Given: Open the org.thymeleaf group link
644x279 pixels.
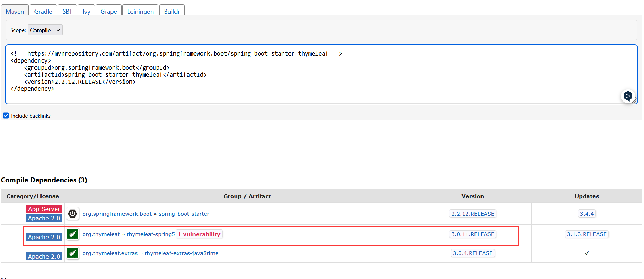Looking at the screenshot, I should [x=101, y=234].
